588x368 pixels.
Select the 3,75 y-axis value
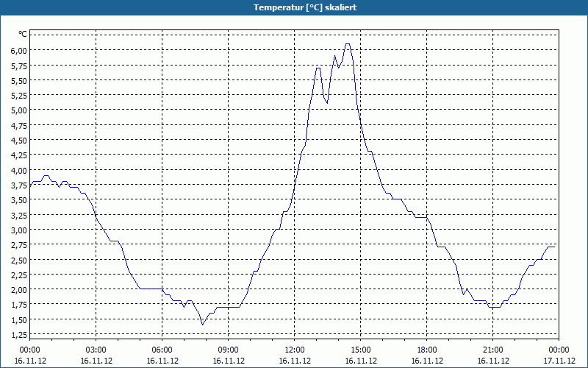click(x=20, y=185)
